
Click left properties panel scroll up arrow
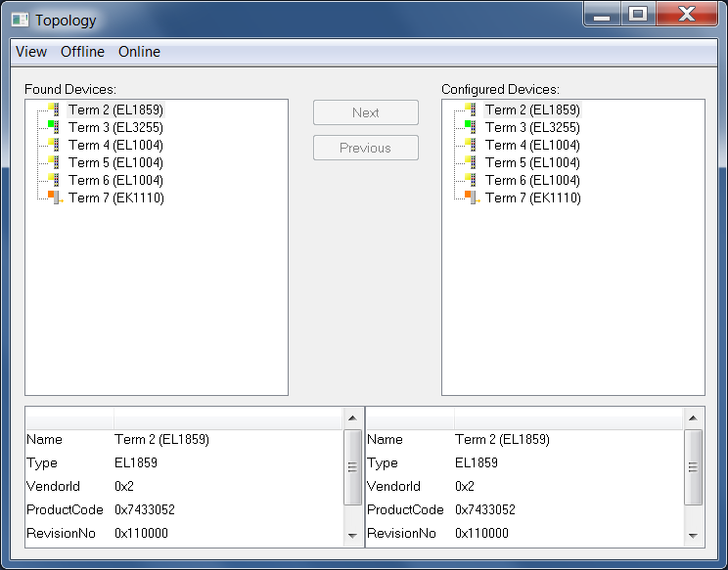(352, 418)
